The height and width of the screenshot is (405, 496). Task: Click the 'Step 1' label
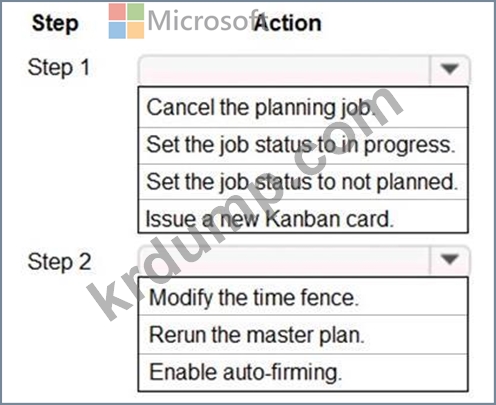59,67
